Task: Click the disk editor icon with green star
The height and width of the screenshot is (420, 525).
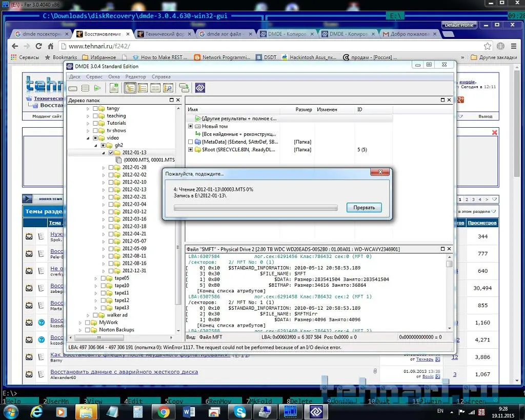Action: [x=114, y=88]
